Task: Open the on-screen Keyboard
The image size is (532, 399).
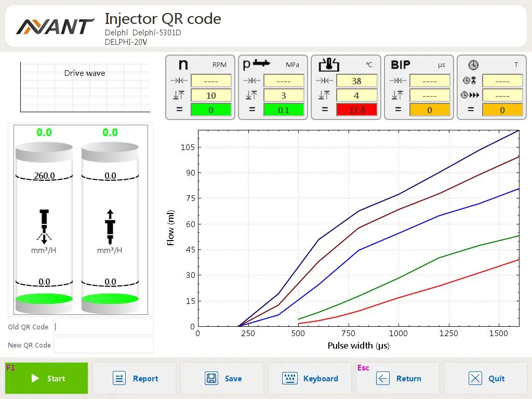Action: tap(310, 378)
